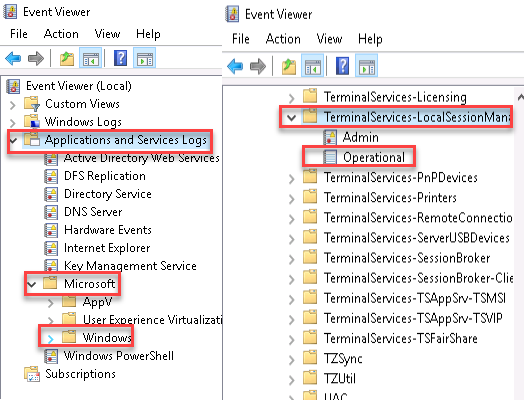Open View menu in right Event Viewer
The width and height of the screenshot is (524, 400).
[x=329, y=39]
